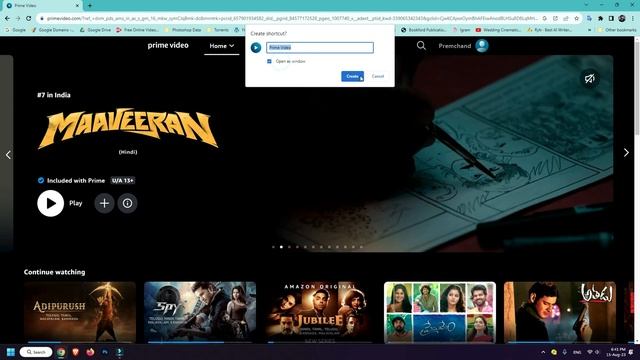Select the Prime Video browser tab
This screenshot has width=640, height=360.
click(x=41, y=6)
